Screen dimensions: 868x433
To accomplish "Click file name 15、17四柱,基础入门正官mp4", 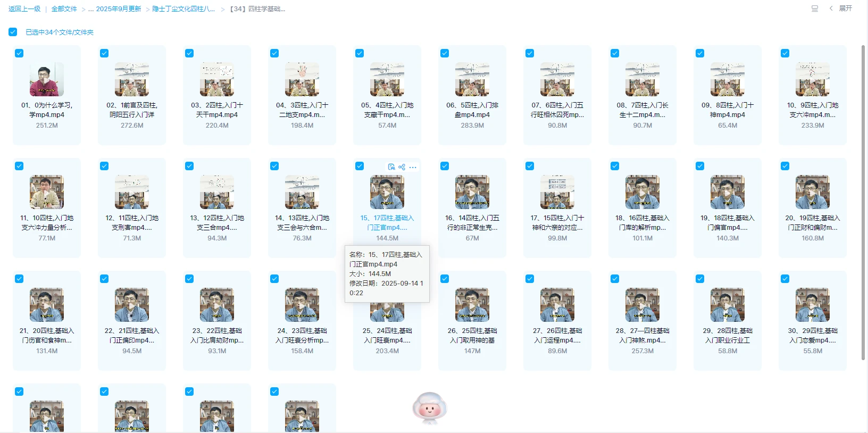I will click(x=387, y=222).
